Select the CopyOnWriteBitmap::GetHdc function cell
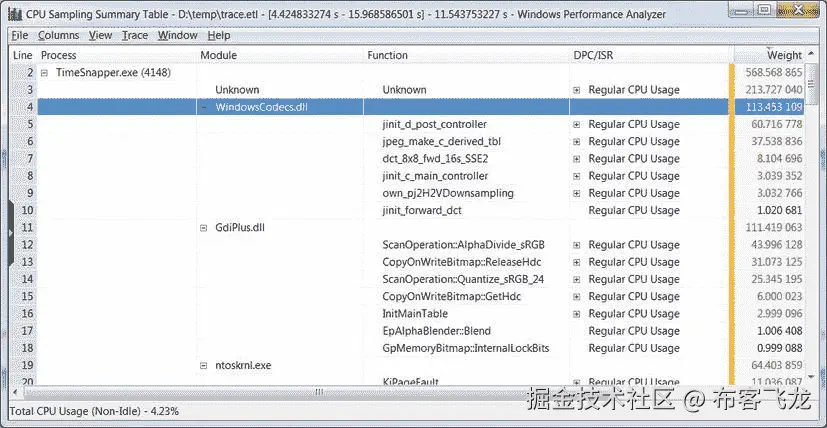 (451, 297)
